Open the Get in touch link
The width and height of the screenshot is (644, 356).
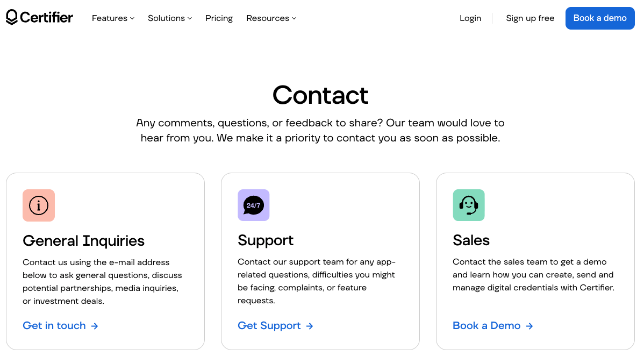[54, 326]
